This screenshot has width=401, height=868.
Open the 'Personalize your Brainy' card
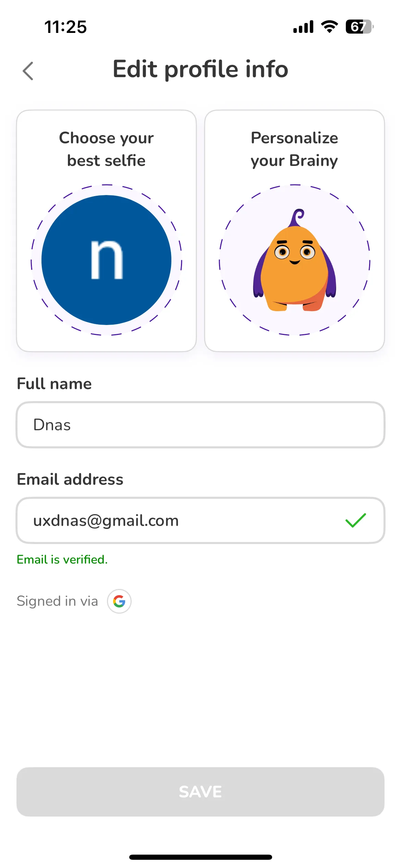(294, 231)
